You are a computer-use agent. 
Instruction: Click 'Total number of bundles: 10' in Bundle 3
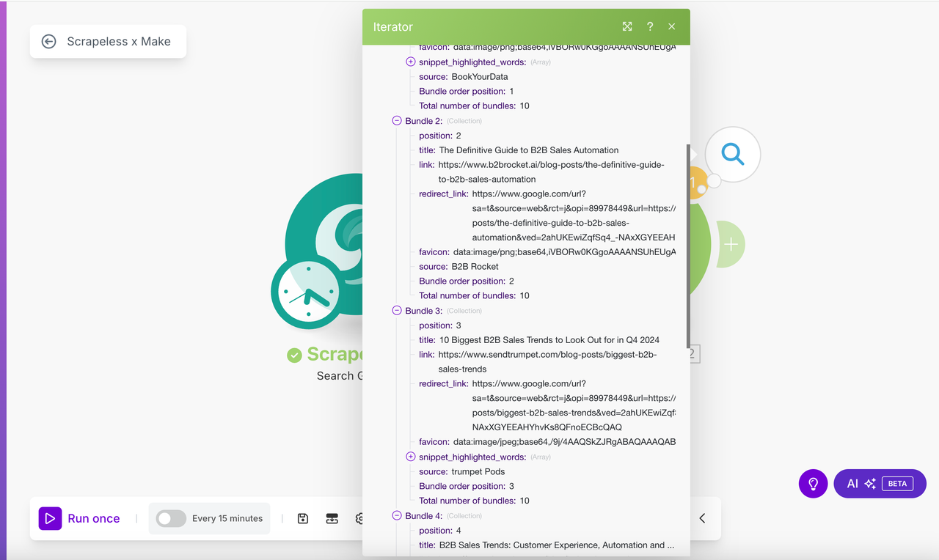[474, 501]
